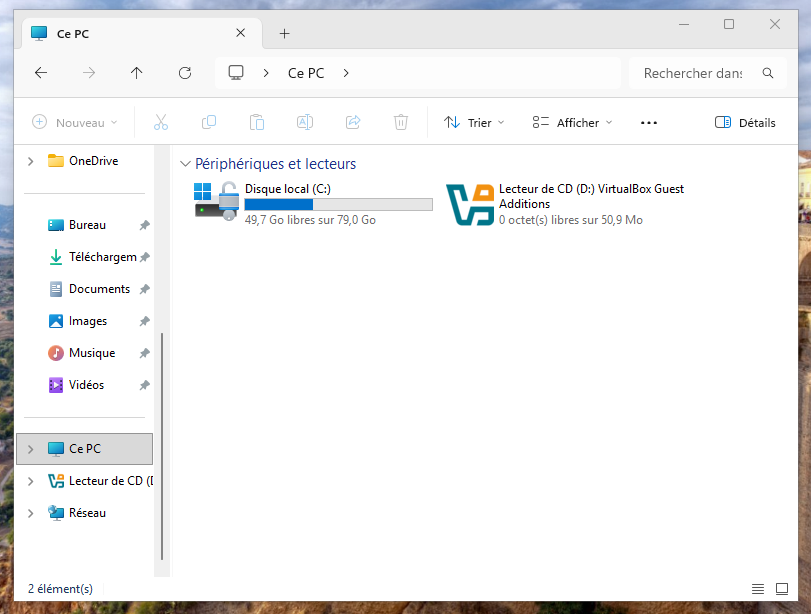Collapse the Périphériques et lecteurs group
The height and width of the screenshot is (614, 811).
[185, 164]
